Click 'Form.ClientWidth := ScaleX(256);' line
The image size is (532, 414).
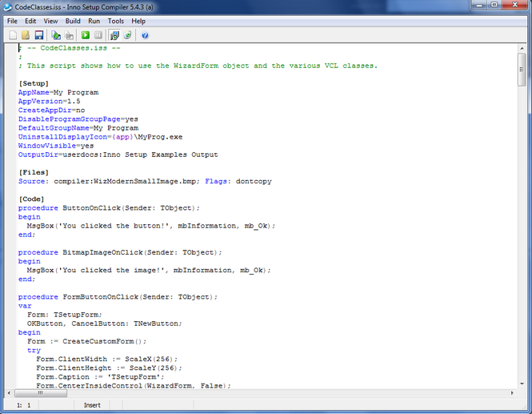point(107,359)
